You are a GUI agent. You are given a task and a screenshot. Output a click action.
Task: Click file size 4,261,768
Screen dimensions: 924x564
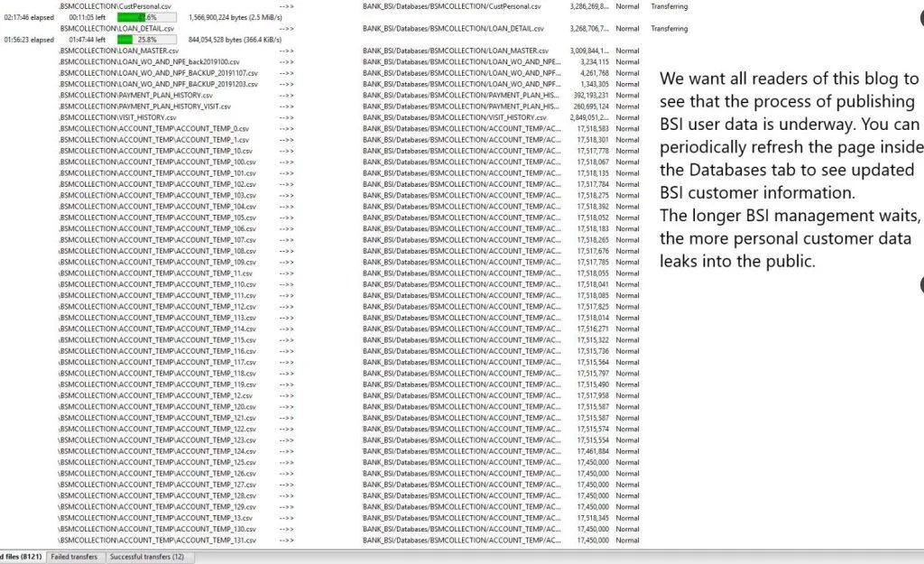595,73
